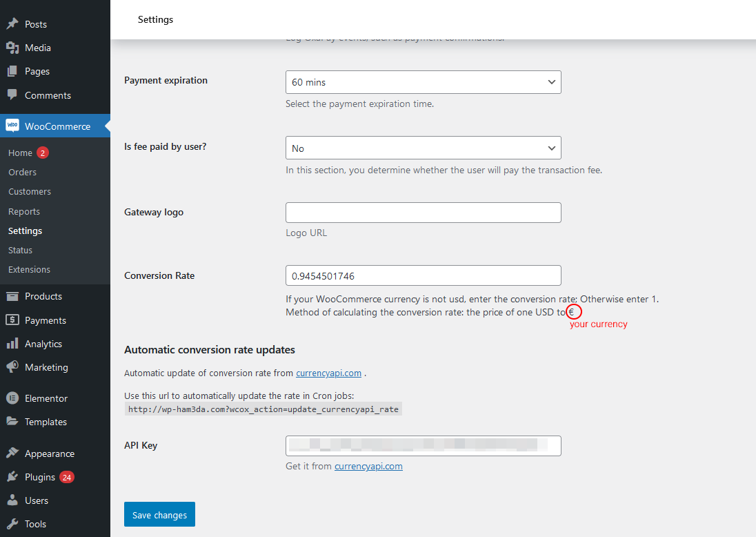Open the Payment expiration dropdown
Image resolution: width=756 pixels, height=537 pixels.
(424, 82)
